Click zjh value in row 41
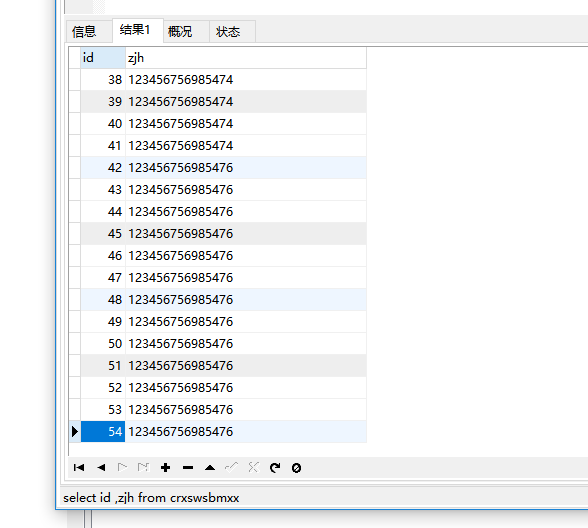588x528 pixels. 246,146
